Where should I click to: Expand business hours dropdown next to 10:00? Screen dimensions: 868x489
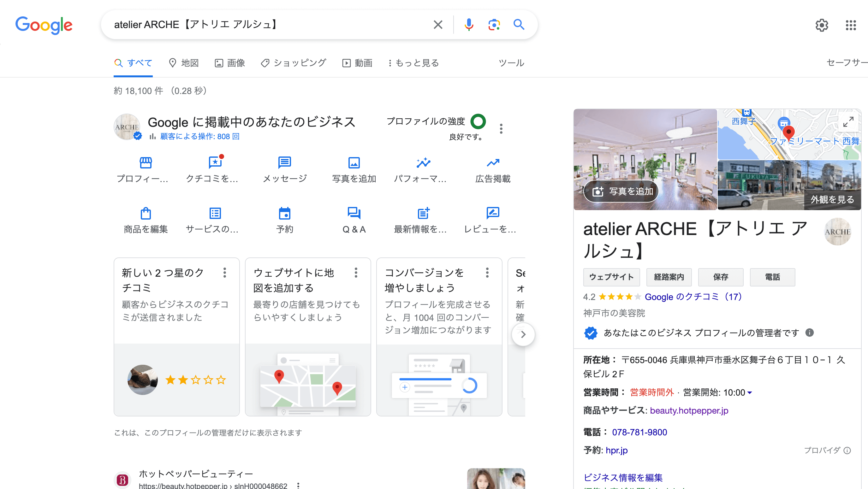[x=749, y=393]
